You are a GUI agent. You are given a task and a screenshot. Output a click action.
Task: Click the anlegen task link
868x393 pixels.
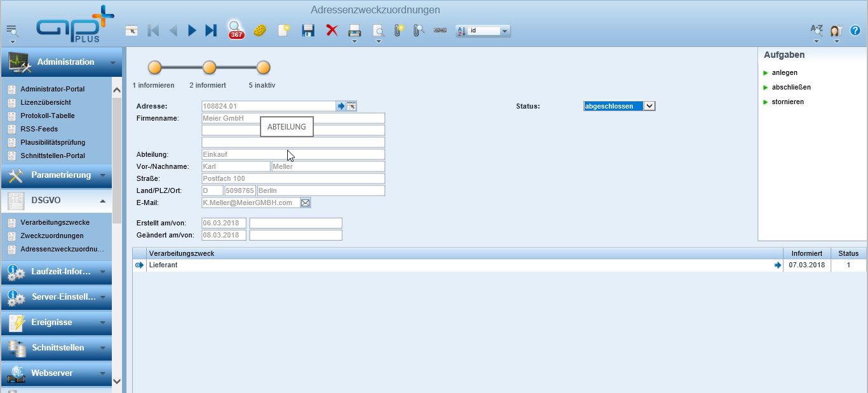(x=785, y=72)
